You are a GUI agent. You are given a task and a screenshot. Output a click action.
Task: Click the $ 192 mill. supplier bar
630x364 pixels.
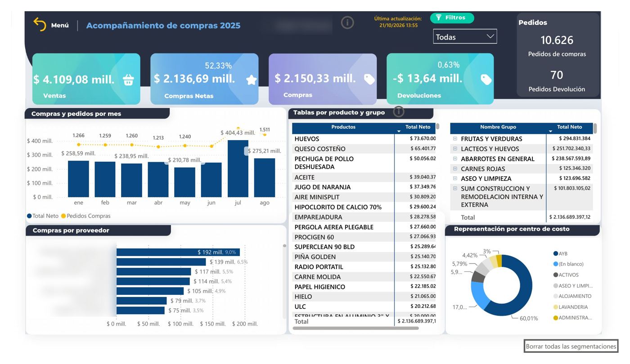pos(178,252)
